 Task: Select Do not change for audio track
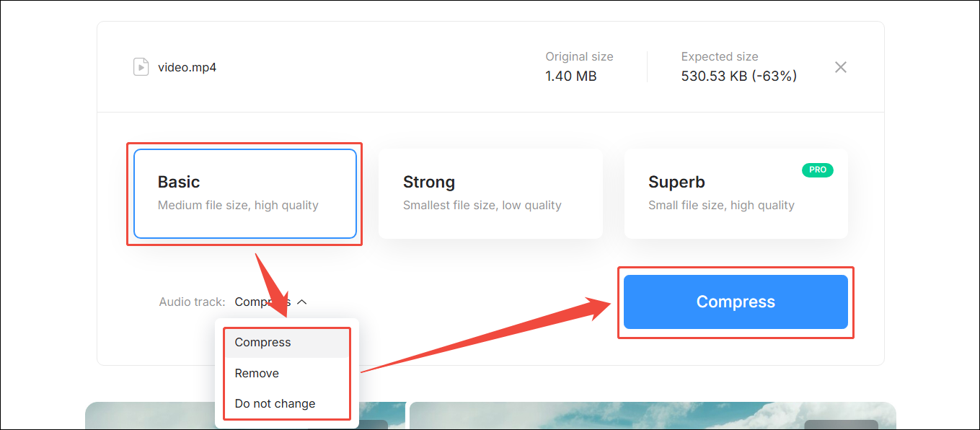(x=275, y=403)
